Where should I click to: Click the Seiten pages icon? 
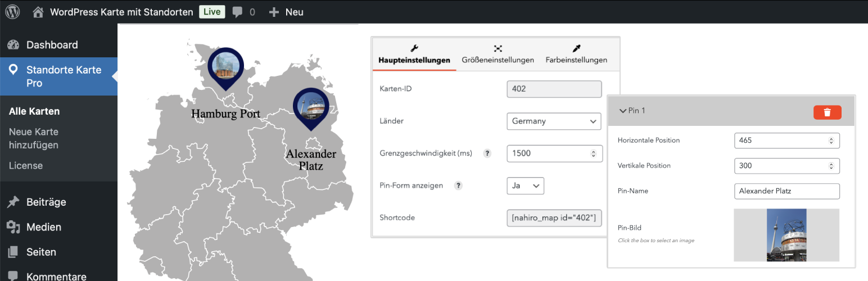tap(13, 252)
